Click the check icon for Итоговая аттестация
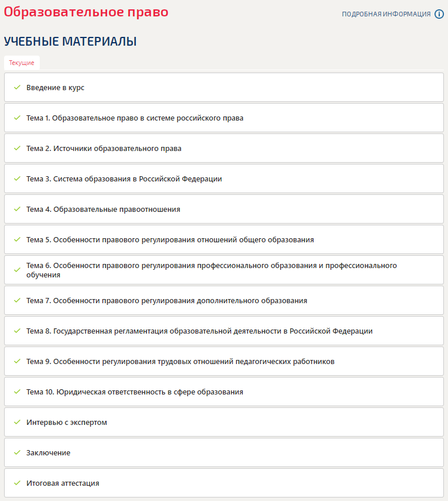This screenshot has height=501, width=448. (18, 483)
